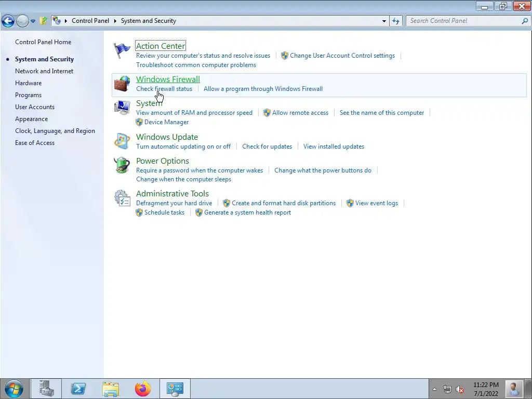Click the Power Options battery icon
Image resolution: width=532 pixels, height=399 pixels.
coord(122,165)
